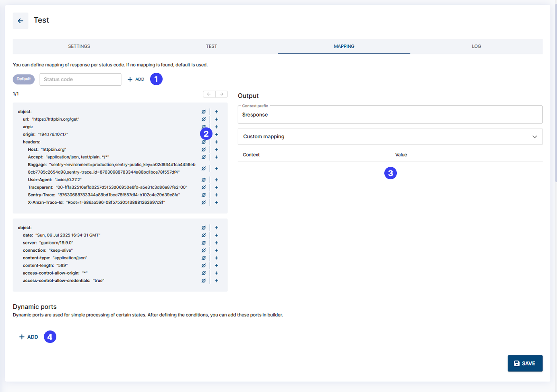
Task: Toggle exclusion of the content-type field
Action: [204, 258]
